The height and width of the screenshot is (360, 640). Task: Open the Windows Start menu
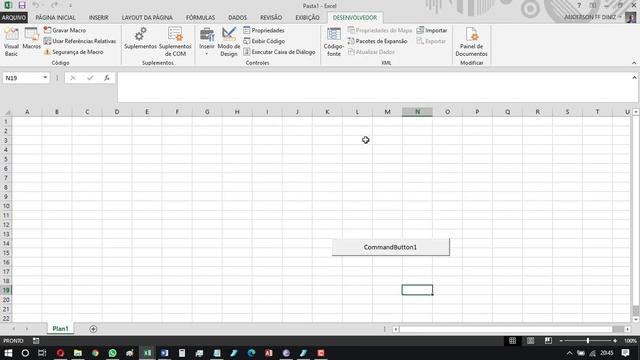(8, 353)
